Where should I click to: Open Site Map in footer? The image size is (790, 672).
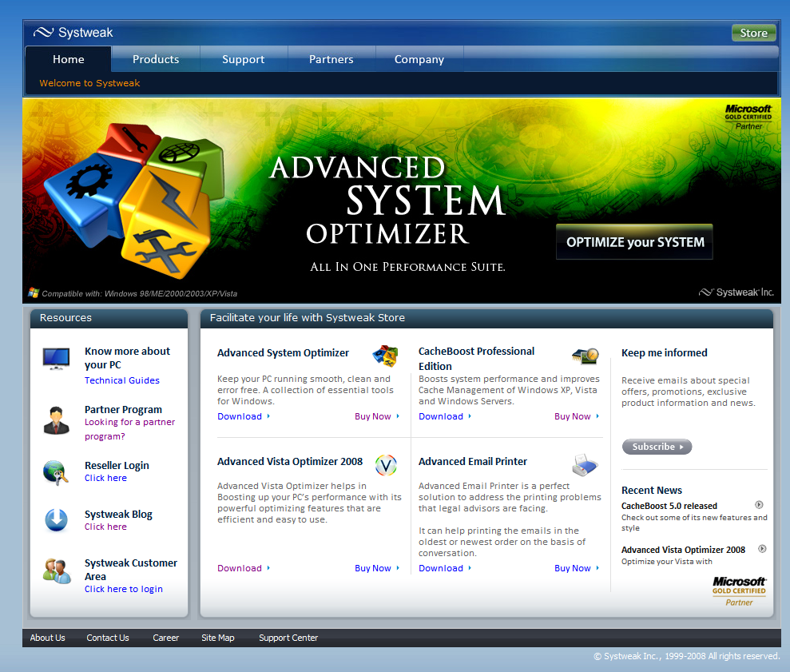click(x=217, y=638)
